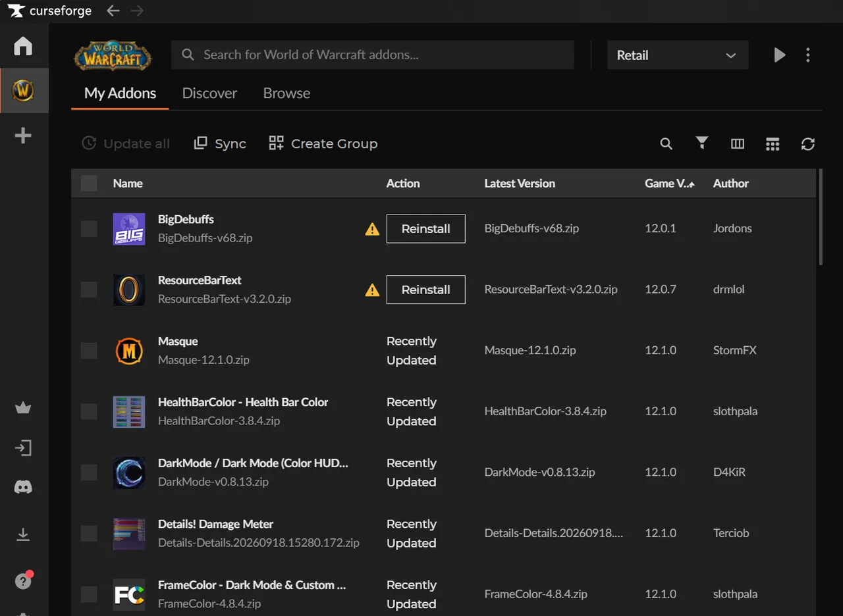Check the ResourceBarText row checkbox
The height and width of the screenshot is (616, 843).
tap(89, 290)
